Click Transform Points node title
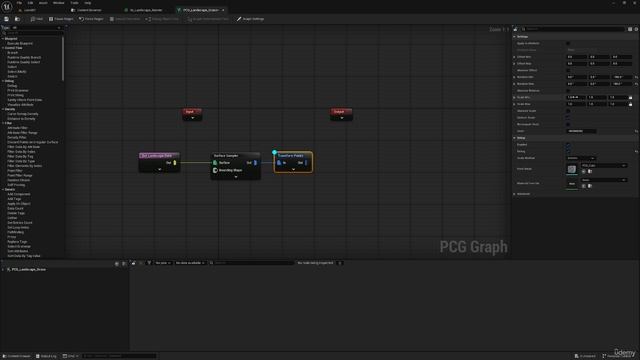The height and width of the screenshot is (360, 640). [291, 156]
